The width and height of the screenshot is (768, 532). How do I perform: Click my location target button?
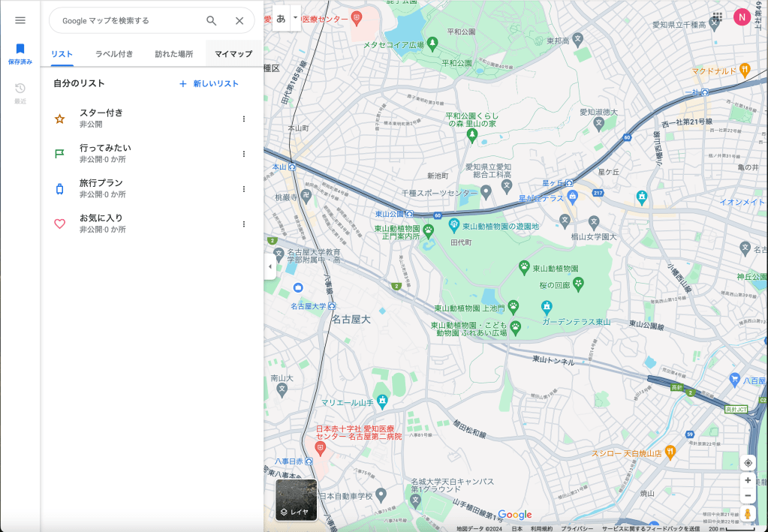click(x=748, y=463)
